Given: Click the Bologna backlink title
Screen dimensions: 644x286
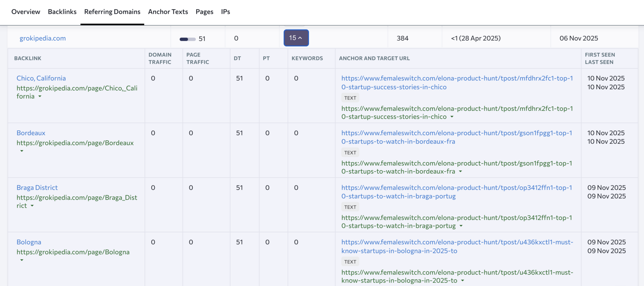Looking at the screenshot, I should coord(29,242).
